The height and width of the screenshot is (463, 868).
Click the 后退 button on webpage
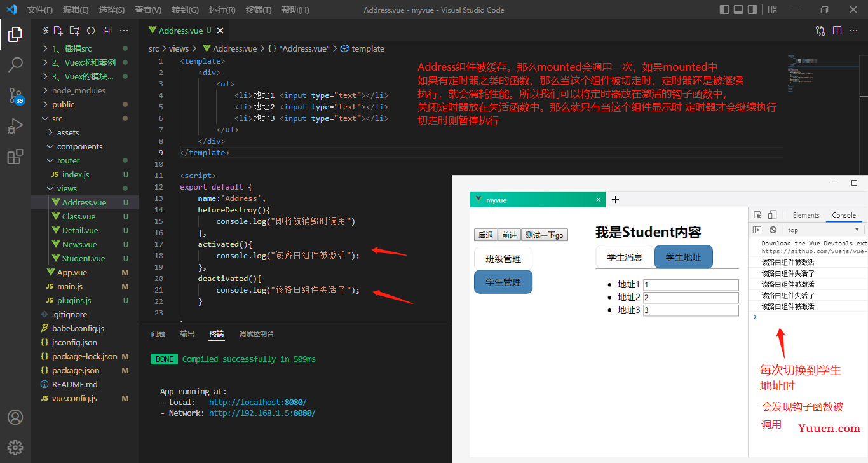[x=485, y=235]
